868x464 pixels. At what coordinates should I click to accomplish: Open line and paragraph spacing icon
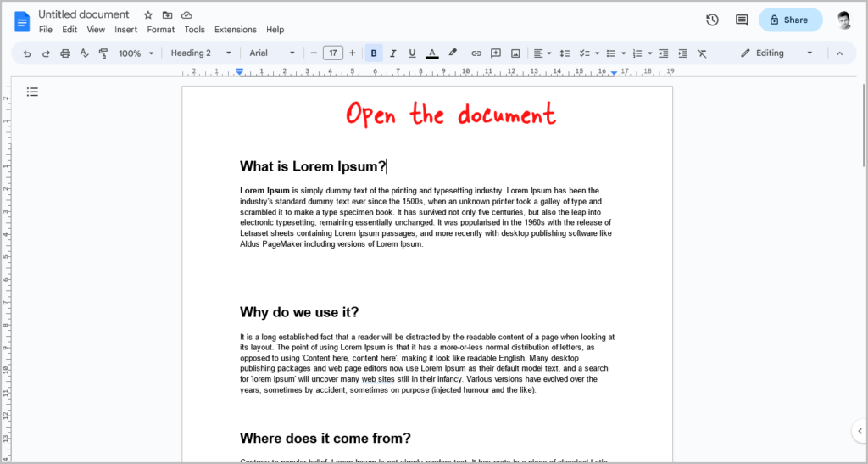(565, 53)
